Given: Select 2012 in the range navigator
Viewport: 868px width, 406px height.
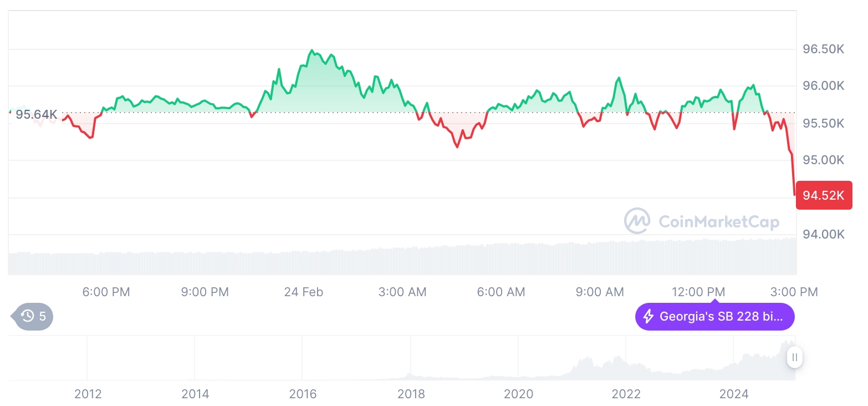Looking at the screenshot, I should coord(88,394).
